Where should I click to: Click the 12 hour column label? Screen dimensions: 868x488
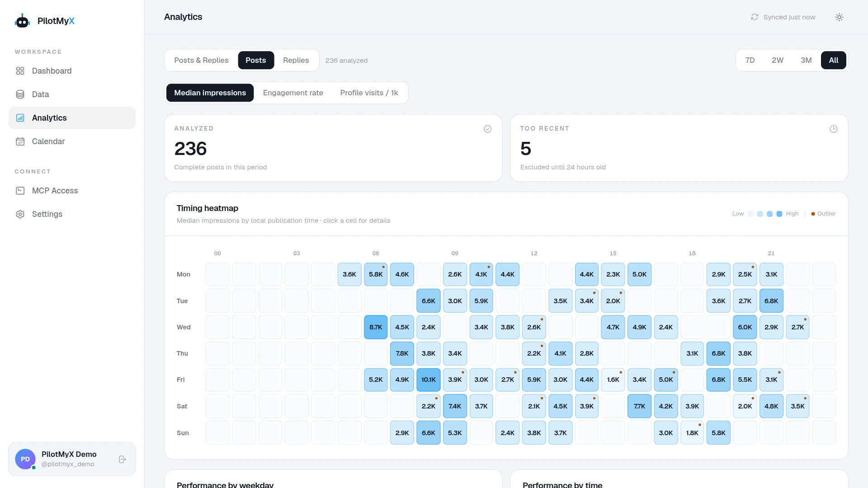[534, 253]
